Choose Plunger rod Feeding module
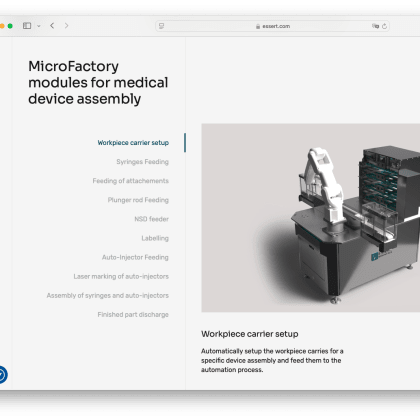Screen dimensions: 420x420 (x=138, y=200)
